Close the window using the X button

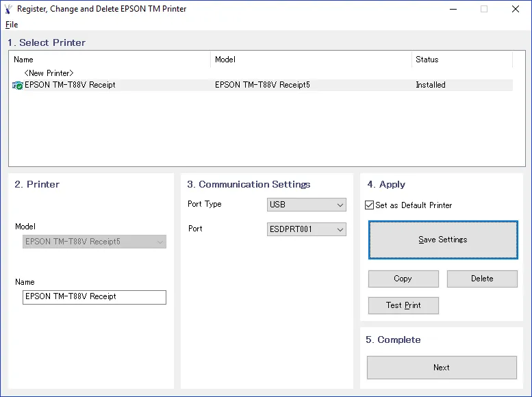coord(516,9)
